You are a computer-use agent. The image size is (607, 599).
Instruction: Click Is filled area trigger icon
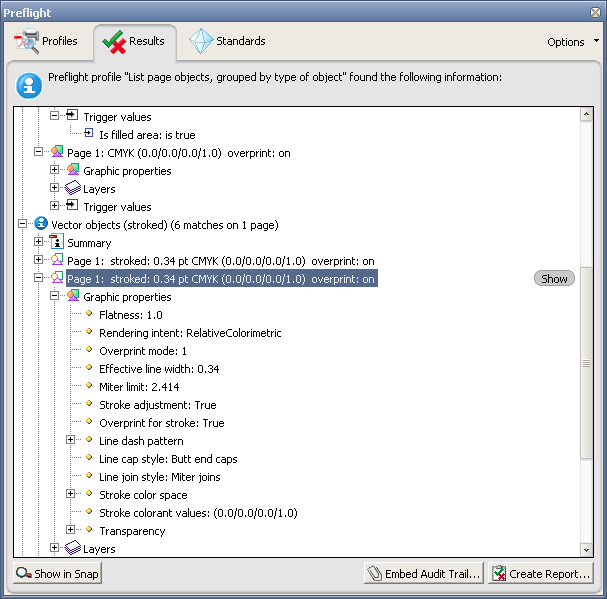point(89,133)
